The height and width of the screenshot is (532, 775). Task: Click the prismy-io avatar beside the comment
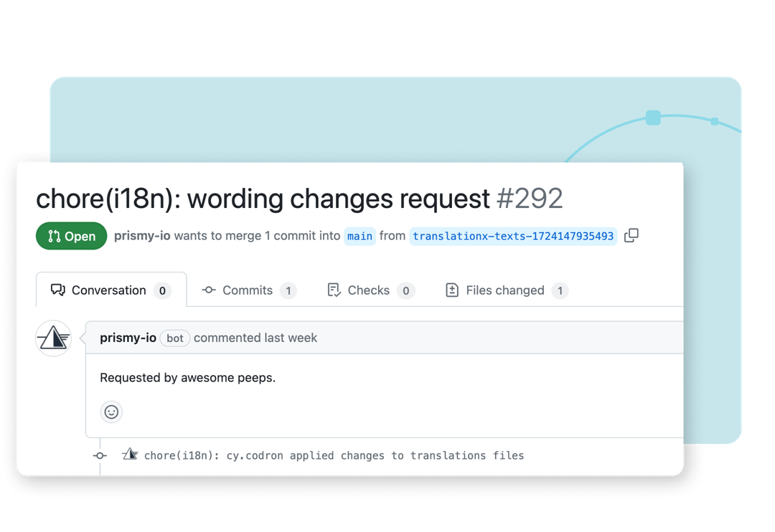(54, 338)
